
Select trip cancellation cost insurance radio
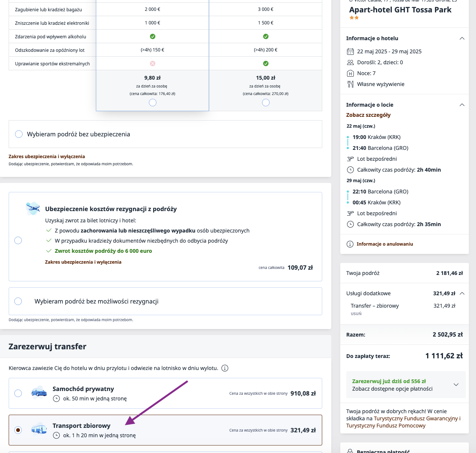(18, 240)
